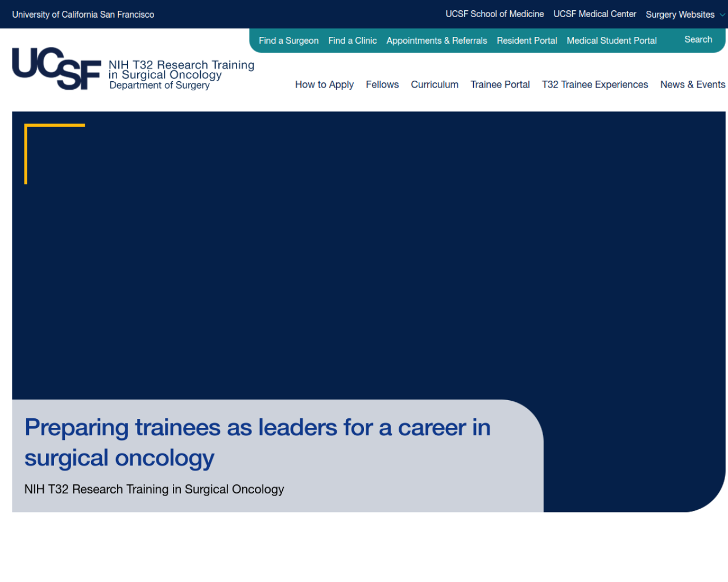Open Trainee Portal menu item

click(x=500, y=85)
